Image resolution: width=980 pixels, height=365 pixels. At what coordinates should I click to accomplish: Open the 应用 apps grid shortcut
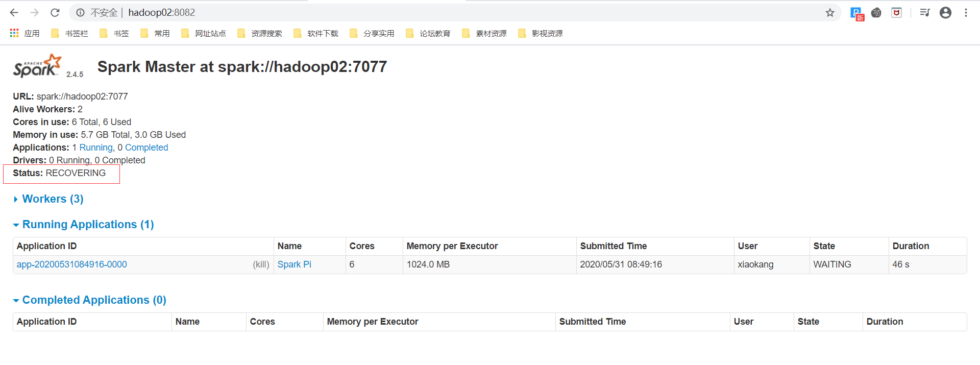[x=25, y=33]
